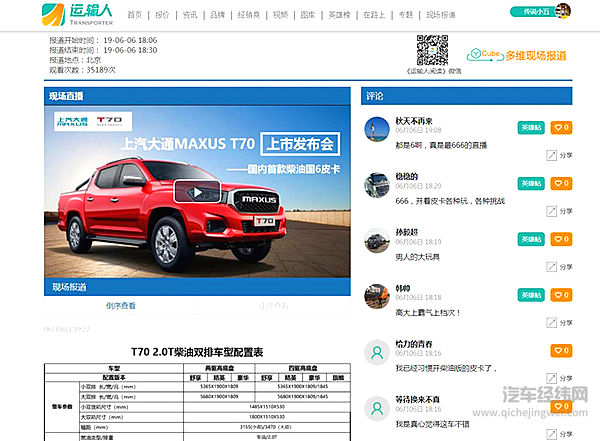Click the T70 configuration table image
This screenshot has width=600, height=441.
tap(196, 395)
